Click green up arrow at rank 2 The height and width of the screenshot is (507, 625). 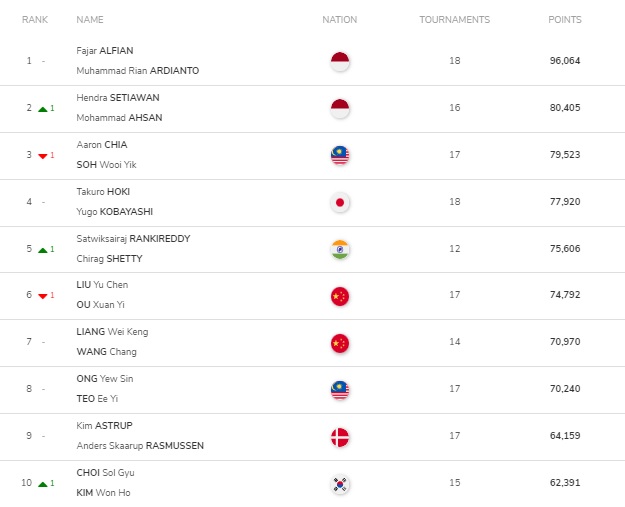pyautogui.click(x=43, y=109)
